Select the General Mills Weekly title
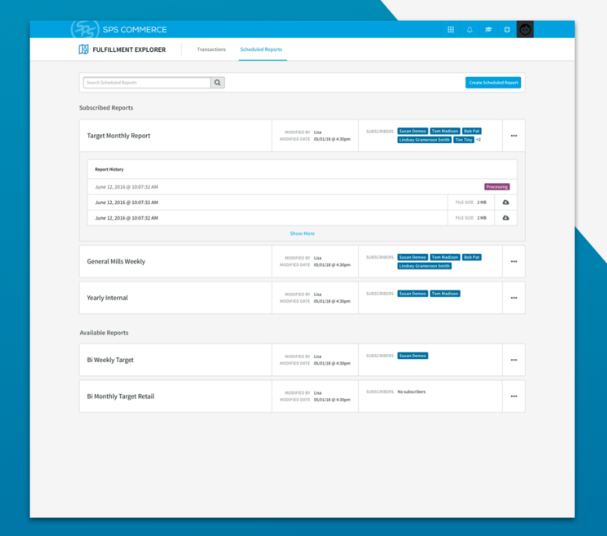The width and height of the screenshot is (607, 536). coord(116,262)
